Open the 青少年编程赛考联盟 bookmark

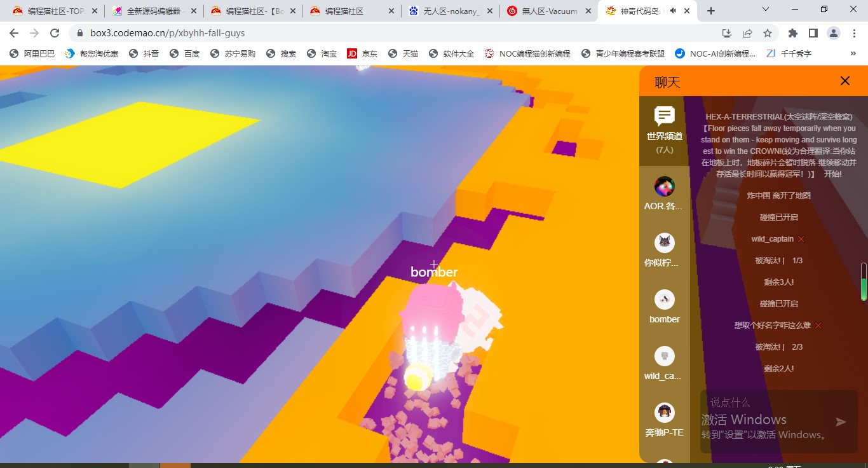coord(623,53)
